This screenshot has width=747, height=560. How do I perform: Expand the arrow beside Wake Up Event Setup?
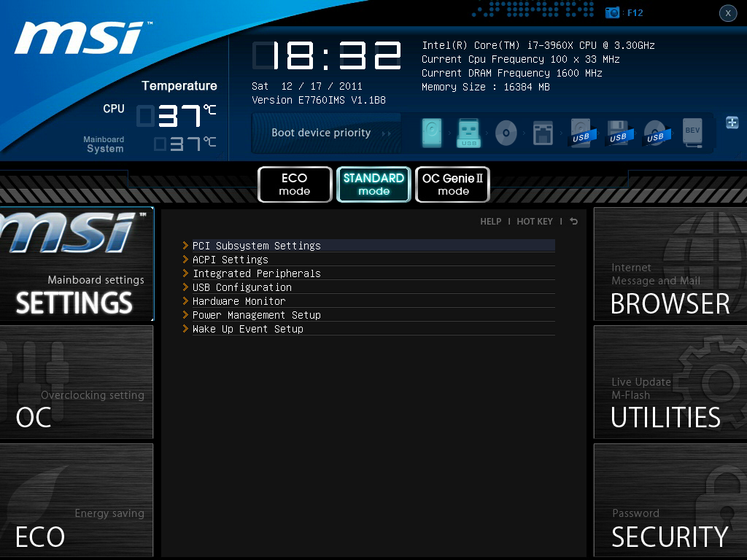tap(186, 328)
